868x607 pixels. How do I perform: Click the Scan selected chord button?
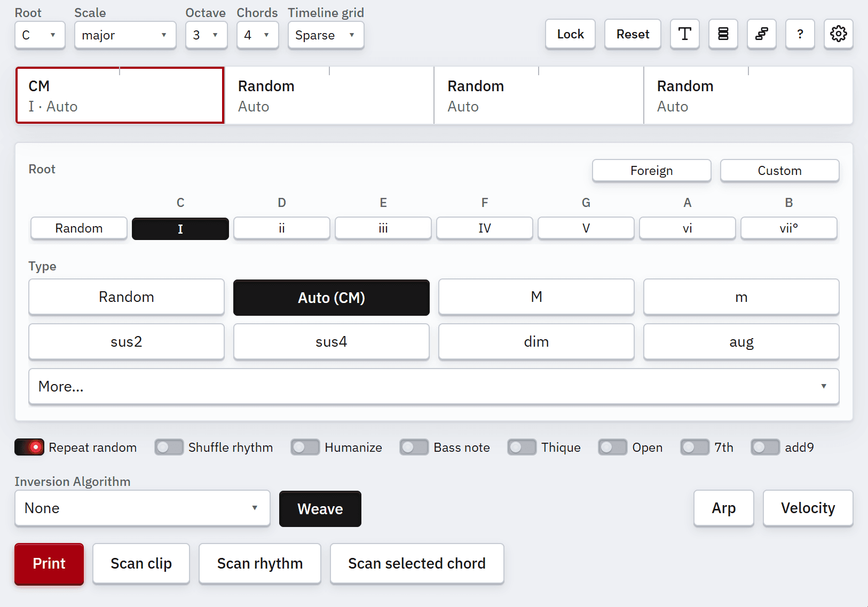[417, 564]
